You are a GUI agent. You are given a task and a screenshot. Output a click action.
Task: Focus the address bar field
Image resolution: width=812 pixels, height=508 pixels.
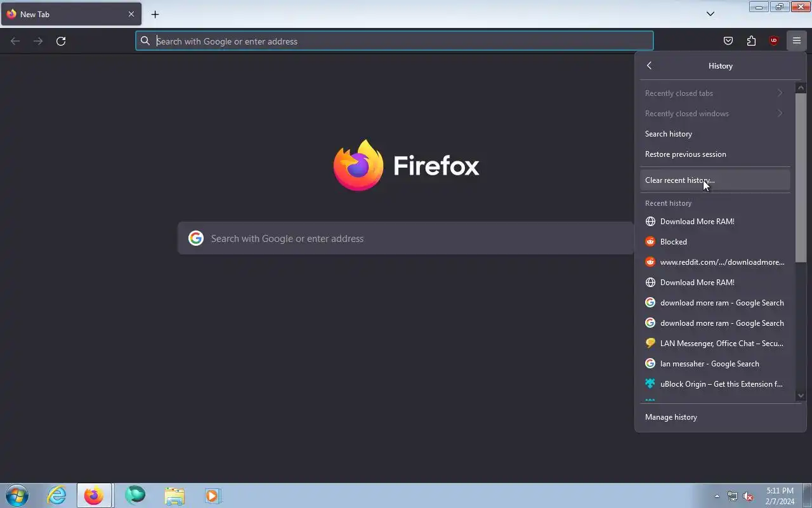[394, 41]
